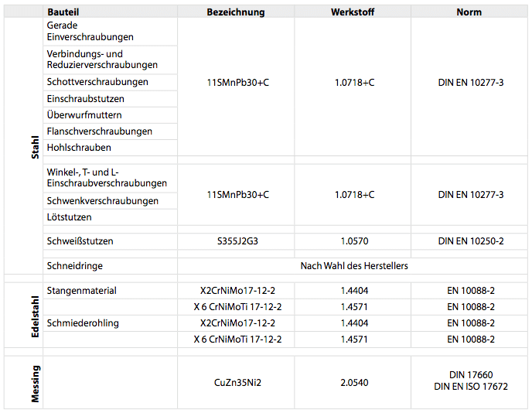The width and height of the screenshot is (532, 413).
Task: Click the Bezeichnung column header
Action: click(x=236, y=12)
